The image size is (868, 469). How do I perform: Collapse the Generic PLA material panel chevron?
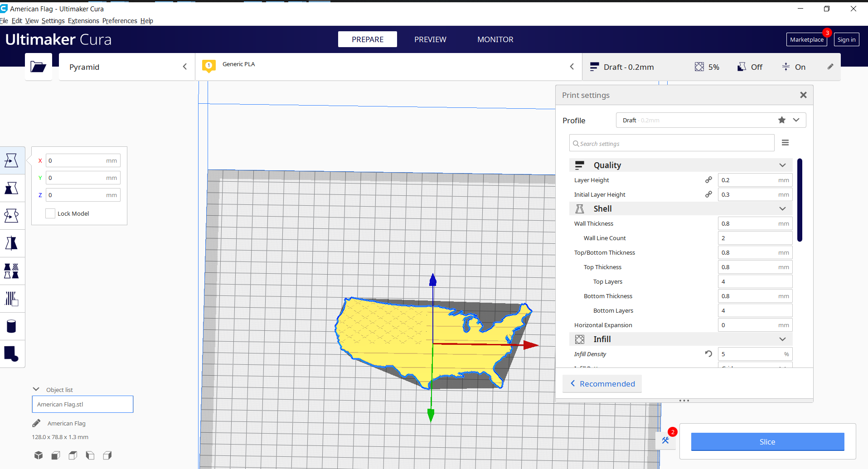572,67
